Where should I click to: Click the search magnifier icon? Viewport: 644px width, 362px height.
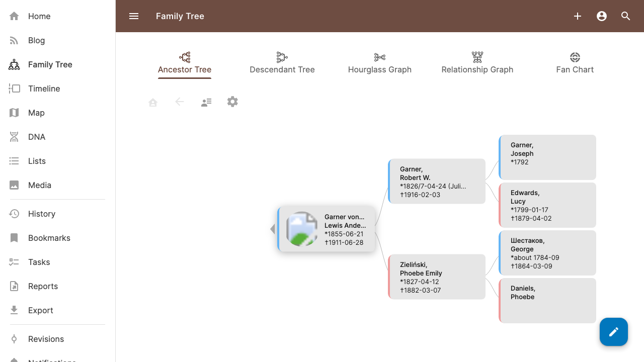626,16
